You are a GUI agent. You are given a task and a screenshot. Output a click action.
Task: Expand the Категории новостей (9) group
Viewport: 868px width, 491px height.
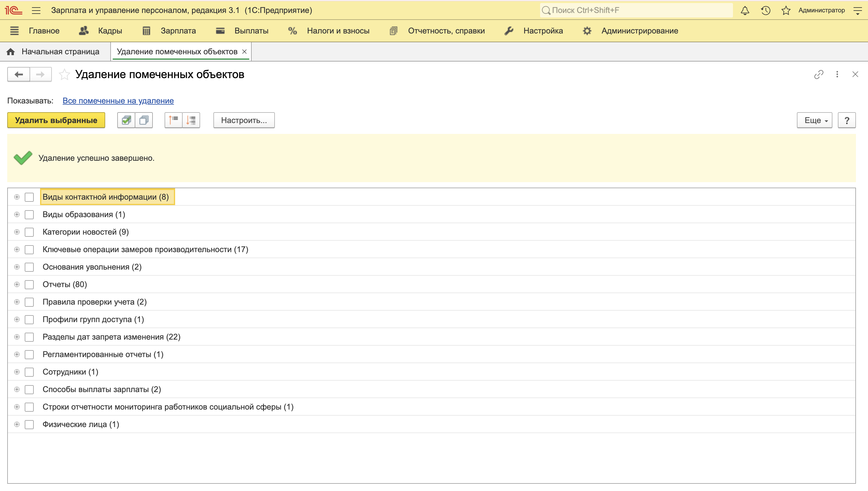point(17,232)
